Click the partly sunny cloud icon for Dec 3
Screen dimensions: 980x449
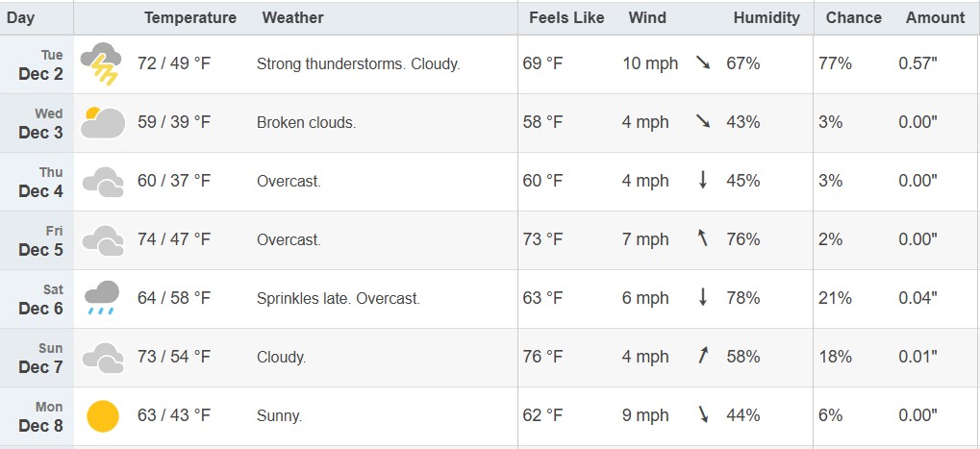103,122
